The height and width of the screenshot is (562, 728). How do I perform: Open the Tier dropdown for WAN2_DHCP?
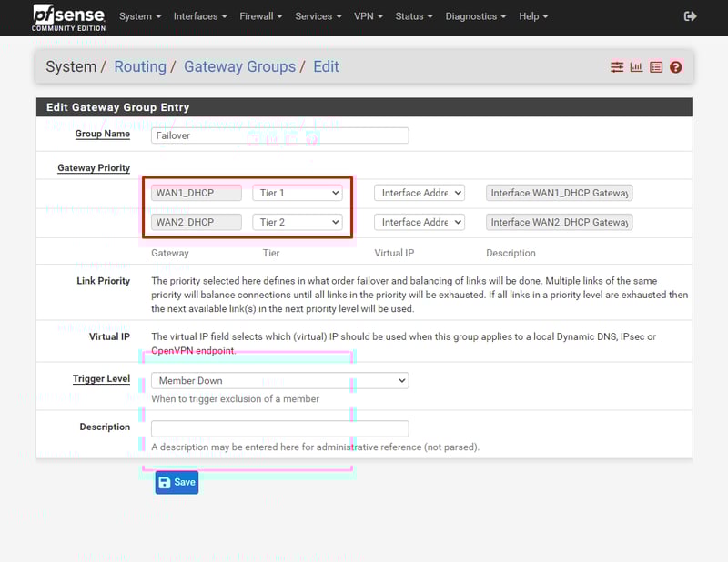pyautogui.click(x=298, y=222)
